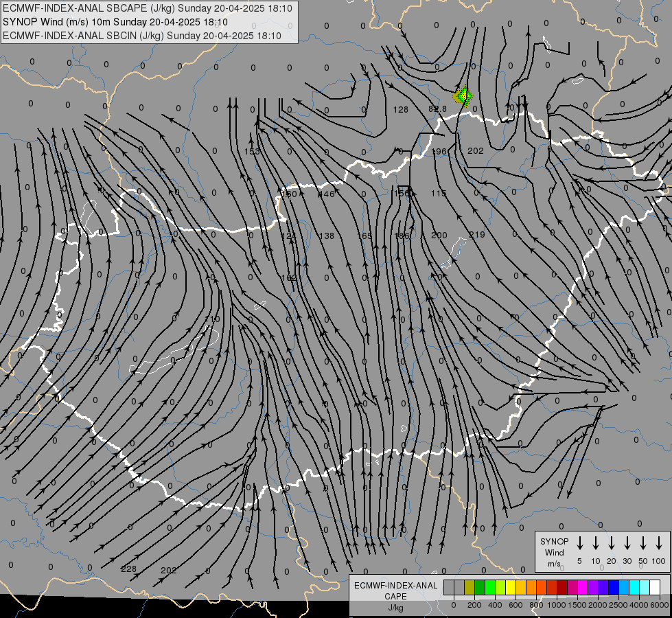Select the bright green CAPE swatch
Image resolution: width=672 pixels, height=618 pixels.
point(490,588)
